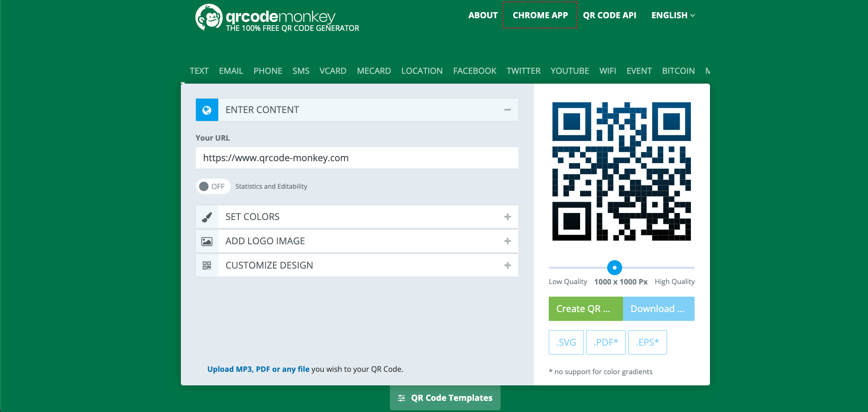Select the YOUTUBE content type tab
Image resolution: width=868 pixels, height=412 pixels.
pos(570,71)
